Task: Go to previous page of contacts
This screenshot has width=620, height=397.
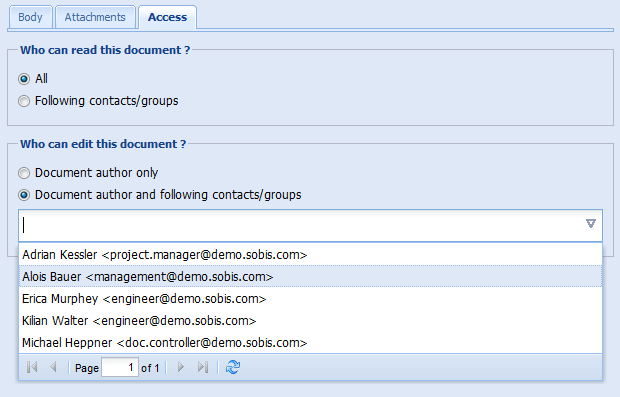Action: click(53, 367)
